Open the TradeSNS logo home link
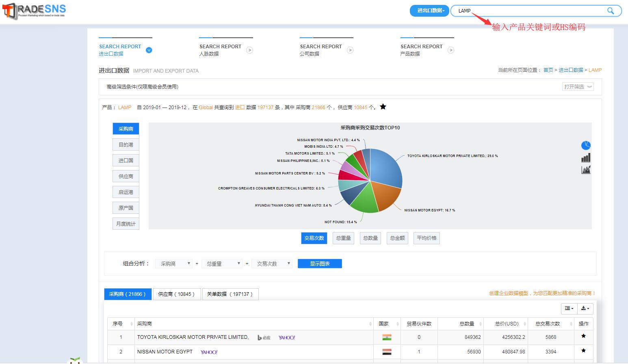Screen dimensions: 628x364 click(x=34, y=11)
